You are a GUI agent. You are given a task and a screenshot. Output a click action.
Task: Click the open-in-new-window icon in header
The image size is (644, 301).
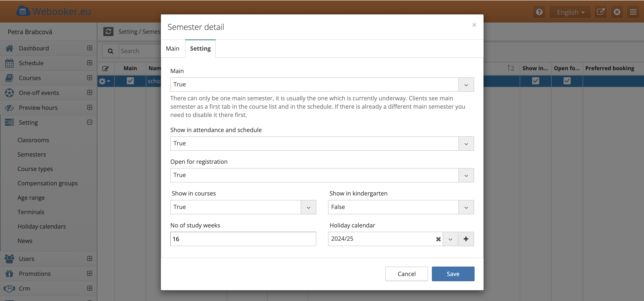tap(600, 12)
